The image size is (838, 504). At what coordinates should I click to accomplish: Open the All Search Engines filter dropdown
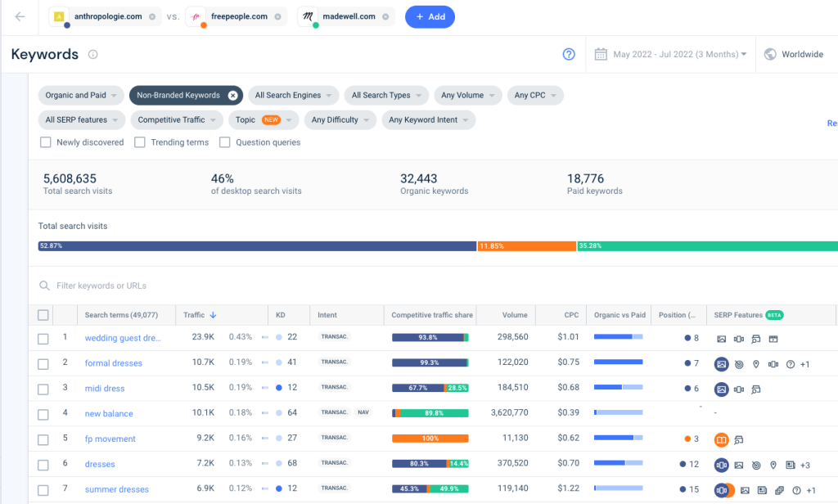(x=293, y=95)
